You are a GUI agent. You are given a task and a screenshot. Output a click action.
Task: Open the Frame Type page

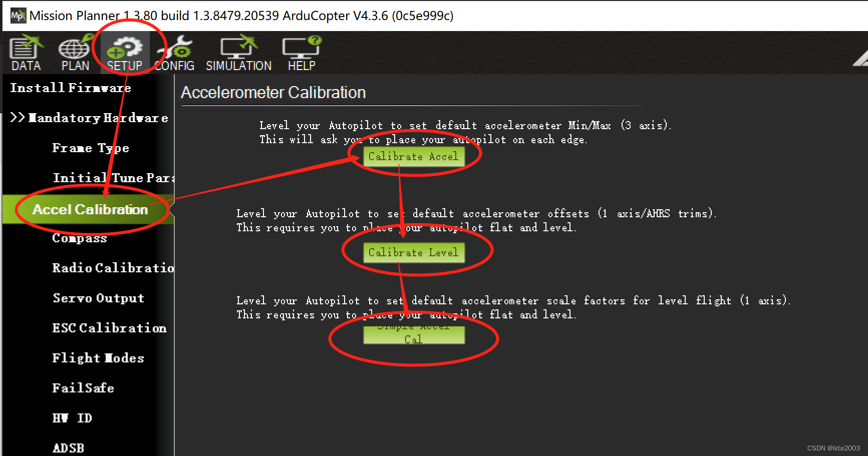tap(91, 148)
